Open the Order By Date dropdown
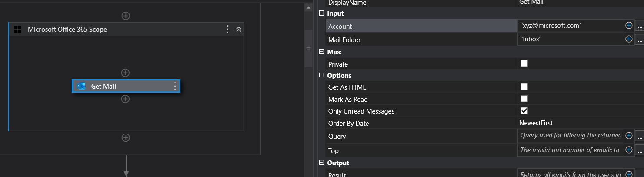644x177 pixels. tap(570, 123)
